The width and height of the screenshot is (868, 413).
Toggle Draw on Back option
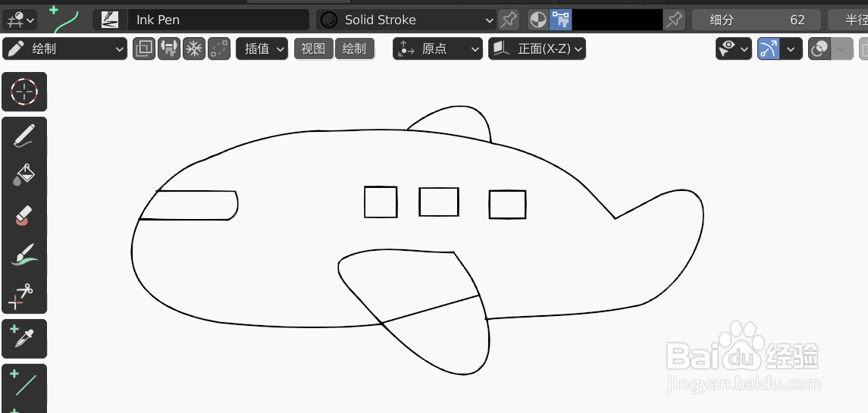144,48
